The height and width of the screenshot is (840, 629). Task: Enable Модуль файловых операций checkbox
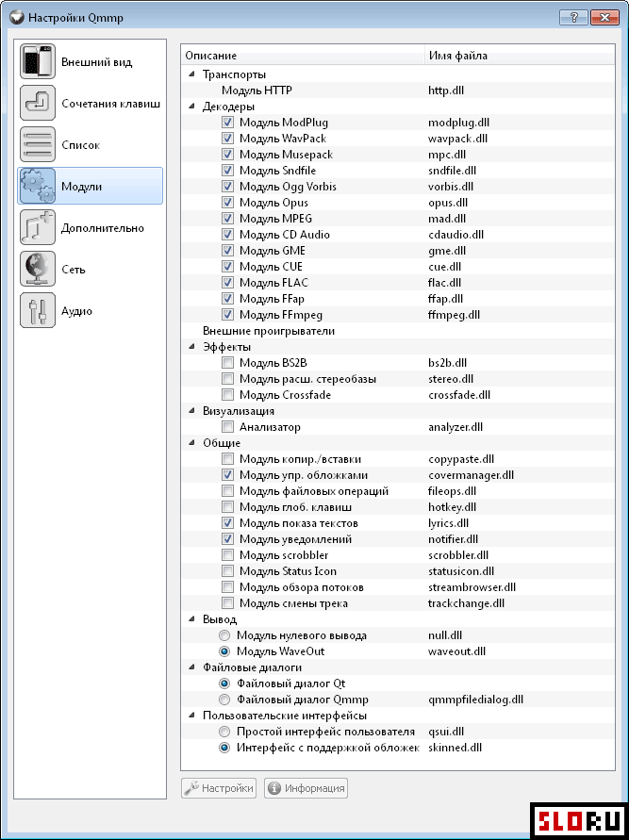227,491
